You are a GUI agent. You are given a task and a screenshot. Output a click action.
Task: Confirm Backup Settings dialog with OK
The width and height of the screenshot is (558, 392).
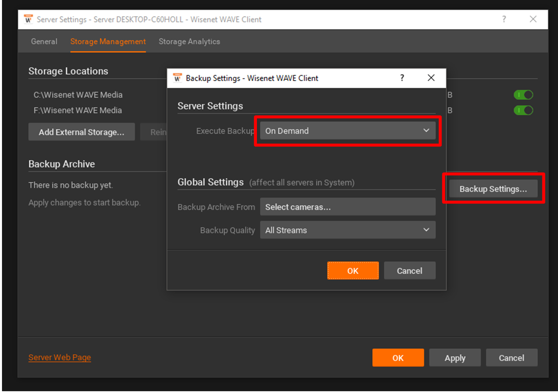(x=353, y=271)
